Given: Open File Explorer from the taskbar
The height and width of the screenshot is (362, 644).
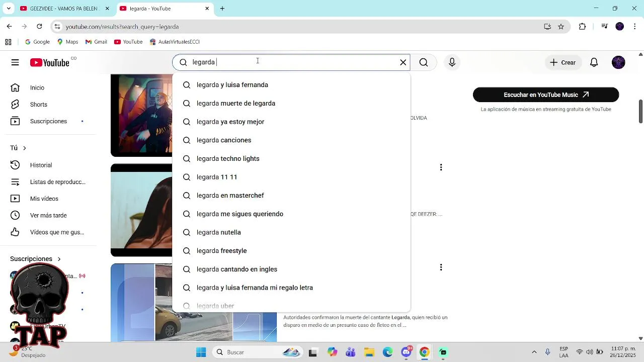Looking at the screenshot, I should coord(369,352).
